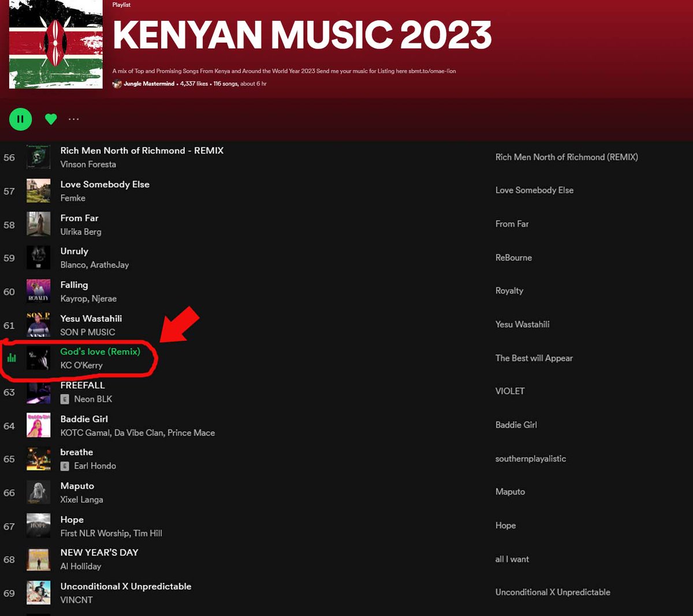
Task: Click explicit badge next to Neon BLK
Action: [65, 399]
